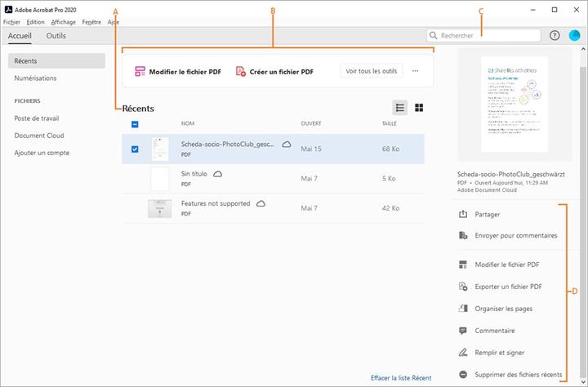Click the Adobe Acrobat logo in title bar
This screenshot has height=387, width=588.
[8, 10]
